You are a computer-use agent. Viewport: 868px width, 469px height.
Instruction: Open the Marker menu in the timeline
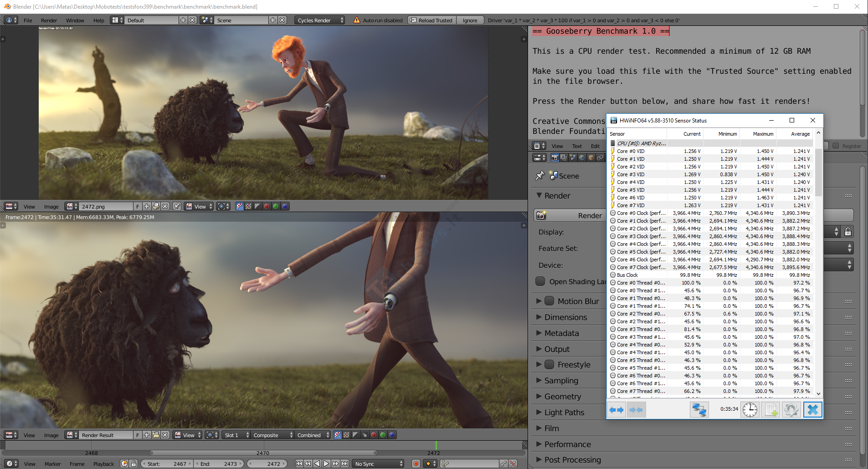click(x=52, y=464)
